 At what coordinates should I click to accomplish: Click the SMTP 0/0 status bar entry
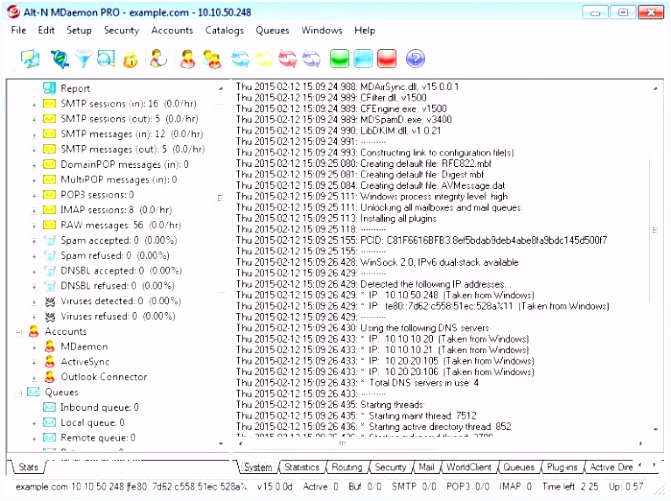coord(414,486)
